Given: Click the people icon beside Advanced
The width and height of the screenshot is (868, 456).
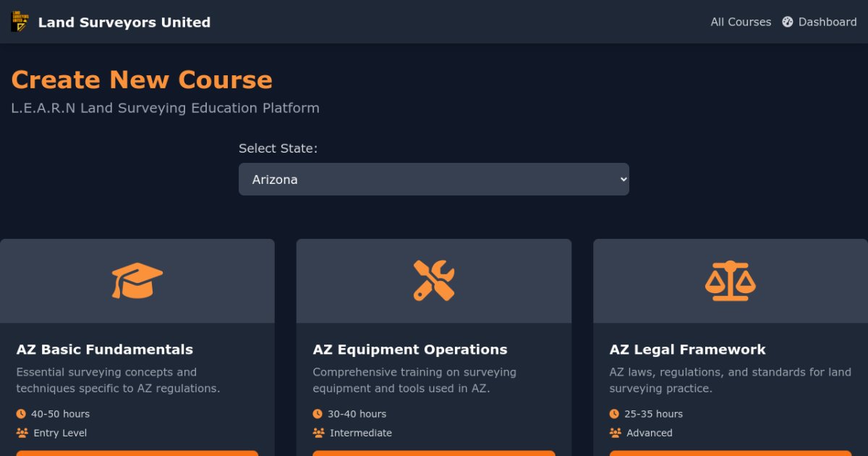Looking at the screenshot, I should click(x=615, y=433).
